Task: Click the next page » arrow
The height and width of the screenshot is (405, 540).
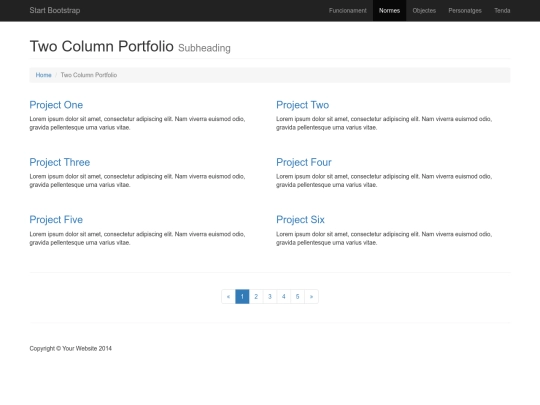Action: (311, 297)
